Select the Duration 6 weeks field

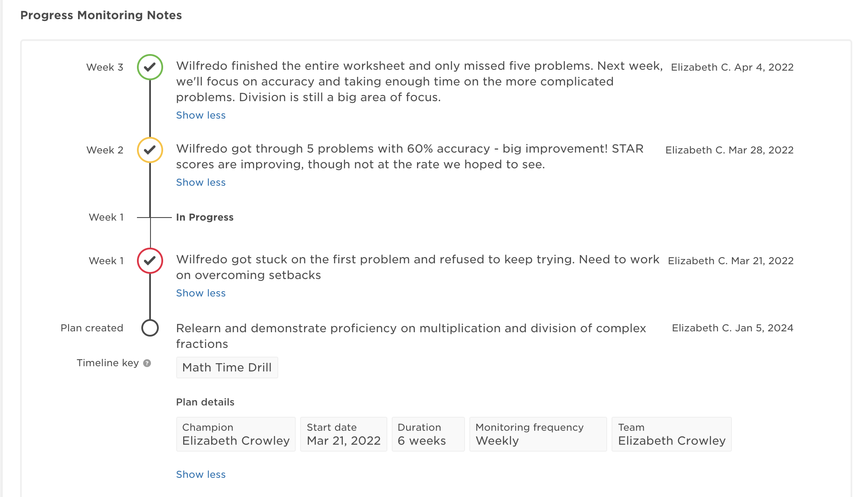point(427,434)
